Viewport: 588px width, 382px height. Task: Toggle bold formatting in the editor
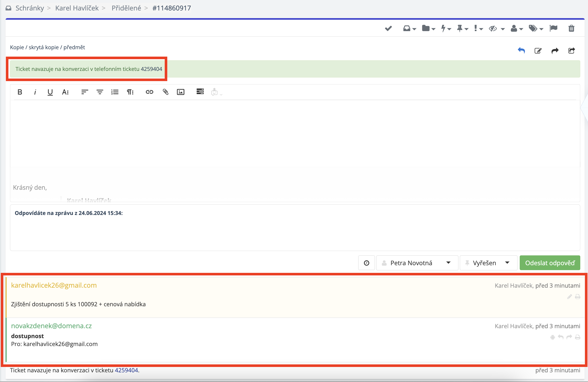pyautogui.click(x=20, y=92)
